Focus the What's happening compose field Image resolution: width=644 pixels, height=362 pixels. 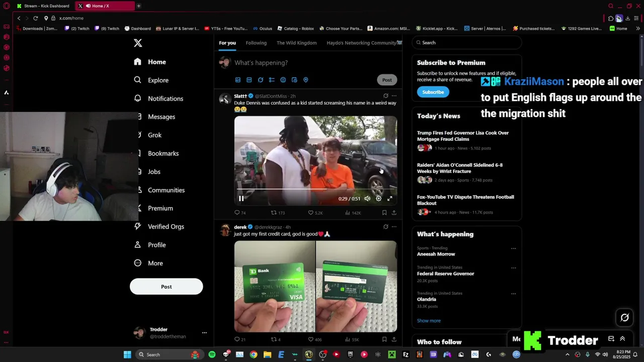[315, 63]
